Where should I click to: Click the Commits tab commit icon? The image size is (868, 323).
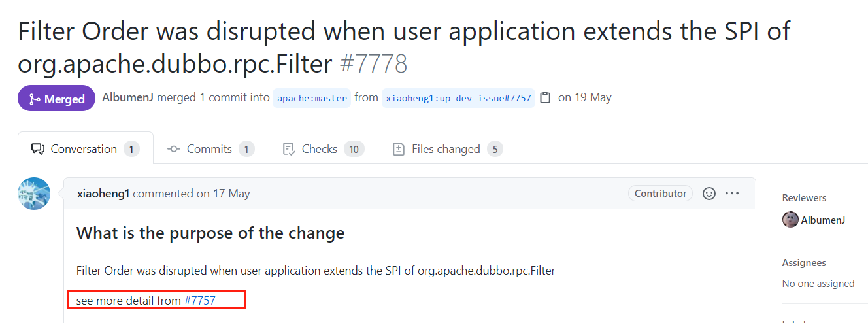[174, 149]
